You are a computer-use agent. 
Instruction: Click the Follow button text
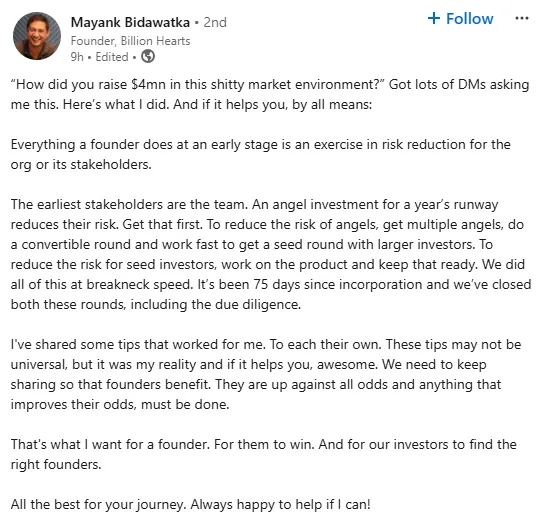click(x=469, y=19)
